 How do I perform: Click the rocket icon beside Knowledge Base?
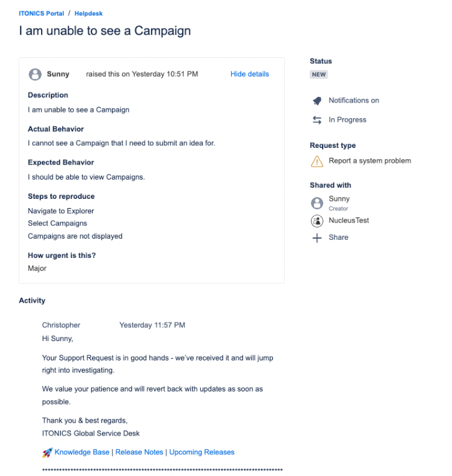coord(47,452)
